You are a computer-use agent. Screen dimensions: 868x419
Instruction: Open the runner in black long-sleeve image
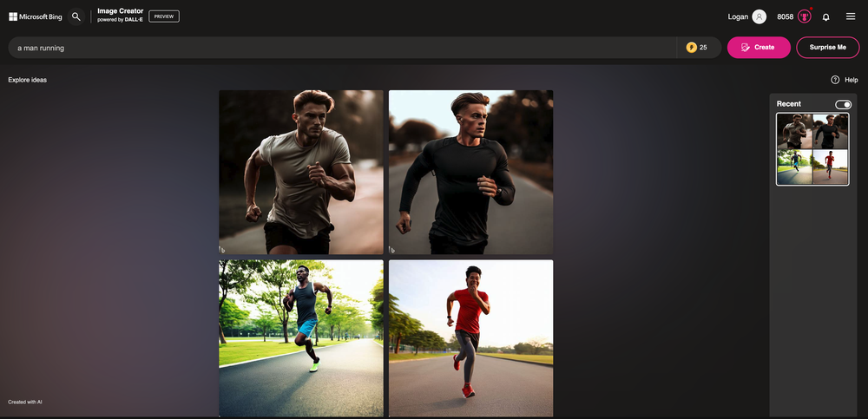tap(470, 172)
